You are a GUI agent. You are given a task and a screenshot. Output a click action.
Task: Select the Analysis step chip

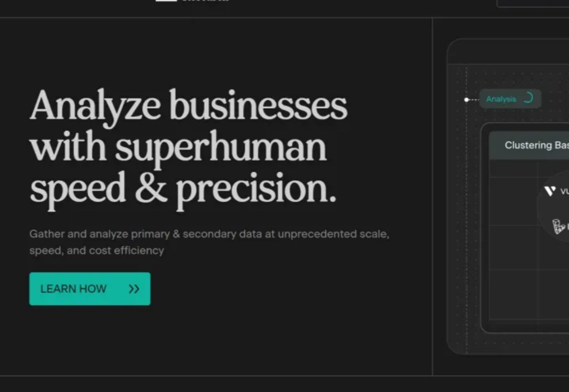click(x=510, y=99)
